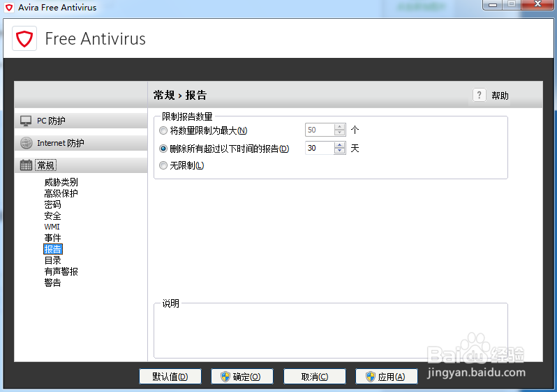Increase the report count with up arrow
The width and height of the screenshot is (557, 392).
[x=340, y=127]
